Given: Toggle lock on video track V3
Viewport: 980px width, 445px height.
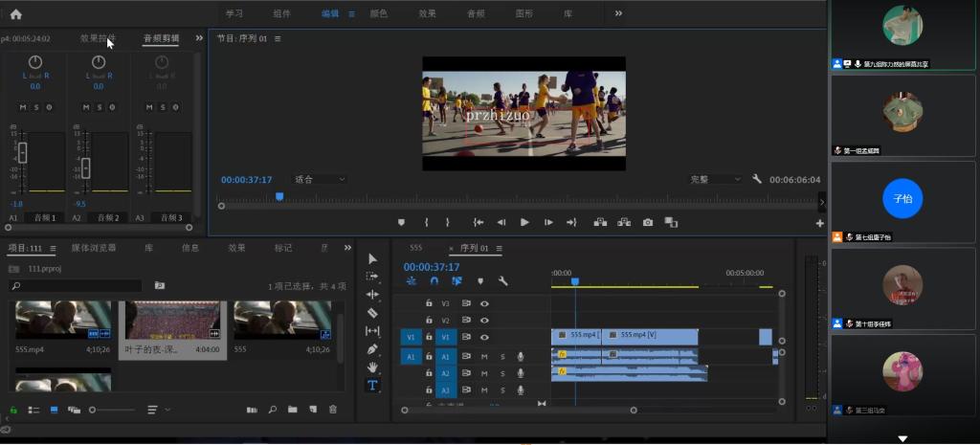Looking at the screenshot, I should pos(429,303).
